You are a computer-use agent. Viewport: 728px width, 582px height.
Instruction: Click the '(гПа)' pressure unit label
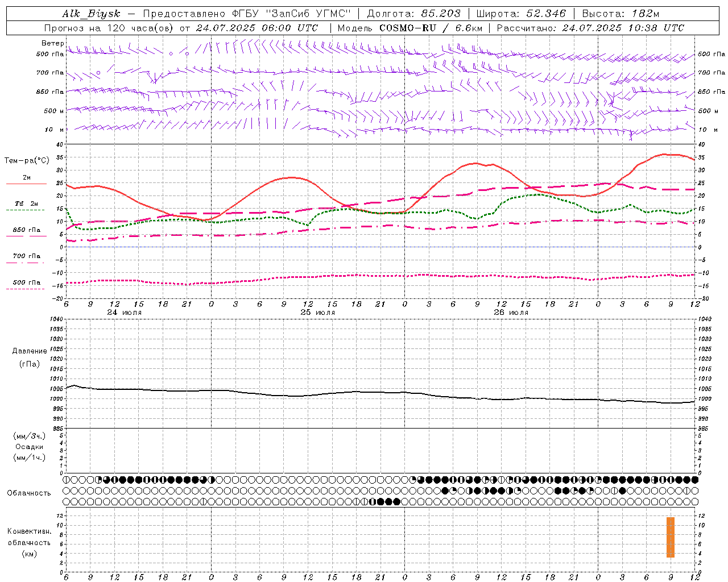30,364
